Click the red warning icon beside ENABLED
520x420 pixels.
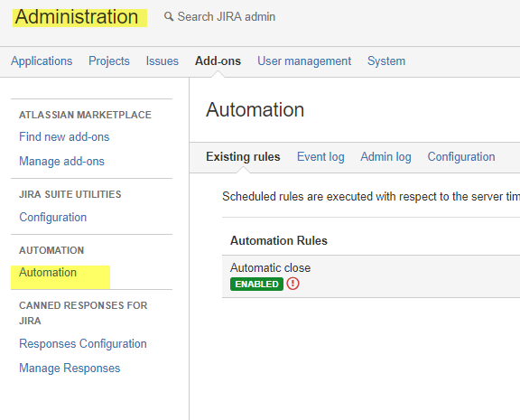pyautogui.click(x=292, y=284)
